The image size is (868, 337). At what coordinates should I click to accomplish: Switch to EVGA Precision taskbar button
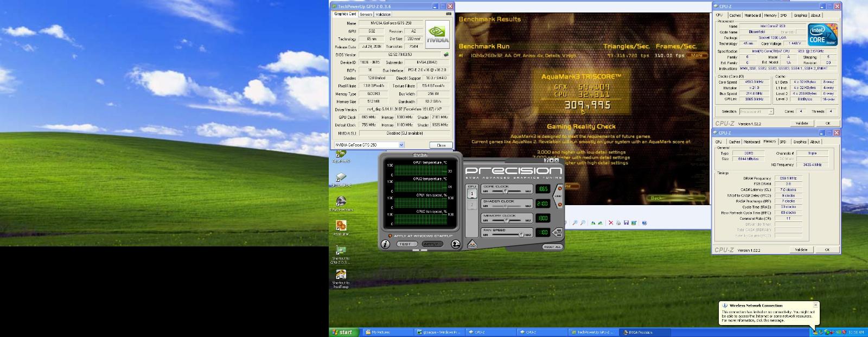(644, 332)
